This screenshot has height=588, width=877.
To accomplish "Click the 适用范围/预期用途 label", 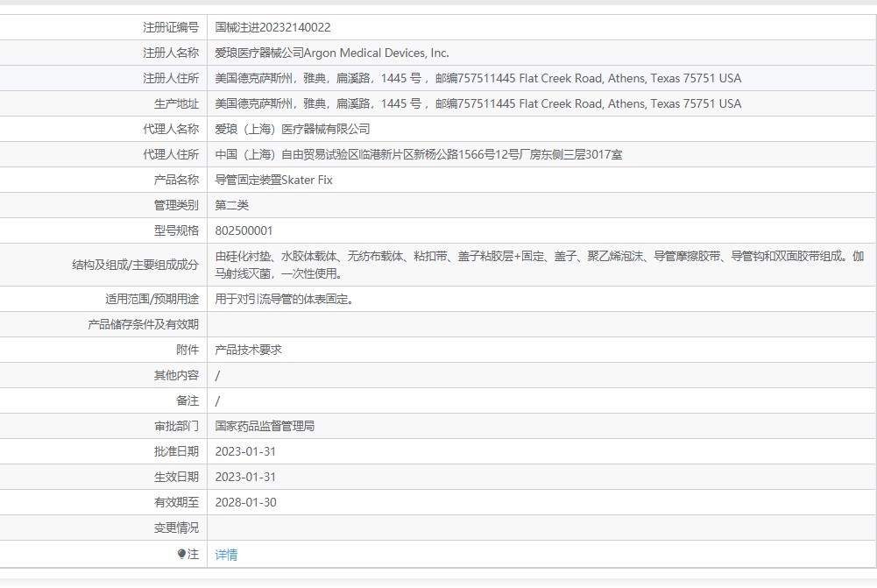I will click(x=152, y=300).
